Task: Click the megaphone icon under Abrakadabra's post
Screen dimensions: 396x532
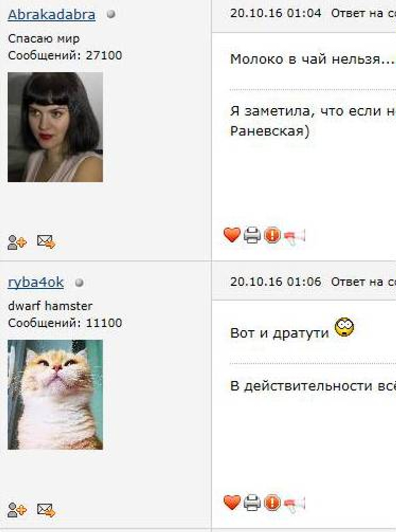Action: [294, 236]
